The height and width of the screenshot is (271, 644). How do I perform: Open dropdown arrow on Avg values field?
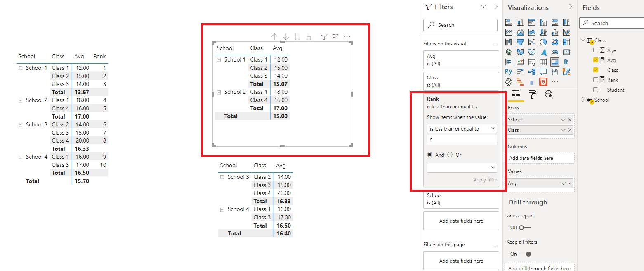pos(563,183)
